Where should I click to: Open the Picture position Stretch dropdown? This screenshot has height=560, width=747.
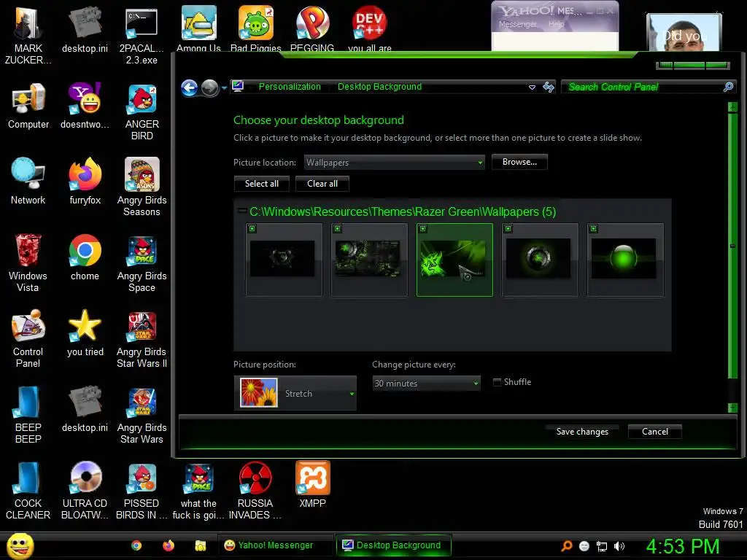coord(295,393)
